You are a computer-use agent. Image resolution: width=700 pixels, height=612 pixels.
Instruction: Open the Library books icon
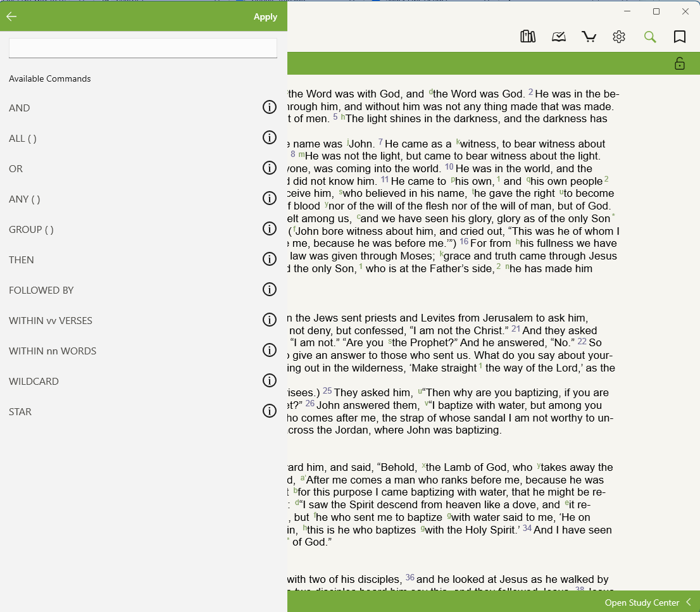click(x=528, y=37)
